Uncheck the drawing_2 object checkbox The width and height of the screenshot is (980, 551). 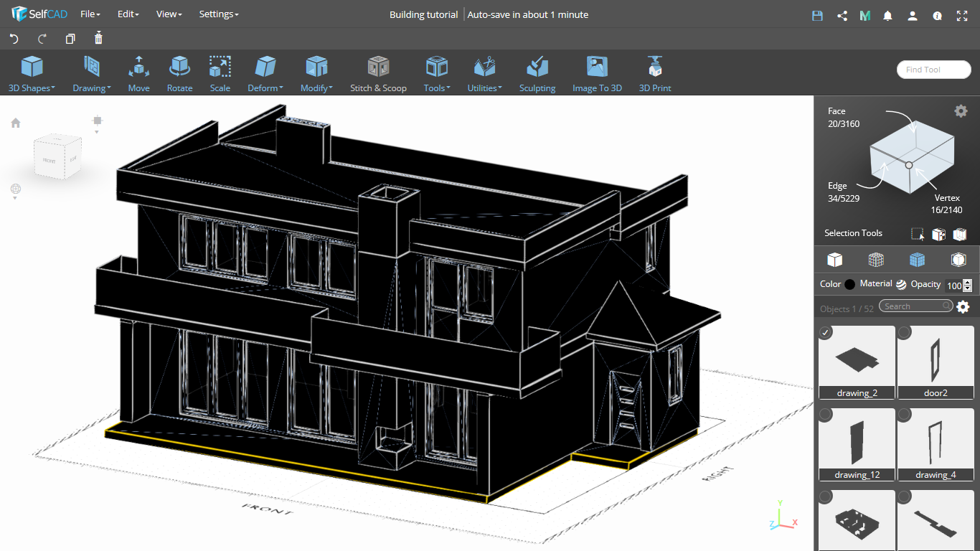[826, 333]
